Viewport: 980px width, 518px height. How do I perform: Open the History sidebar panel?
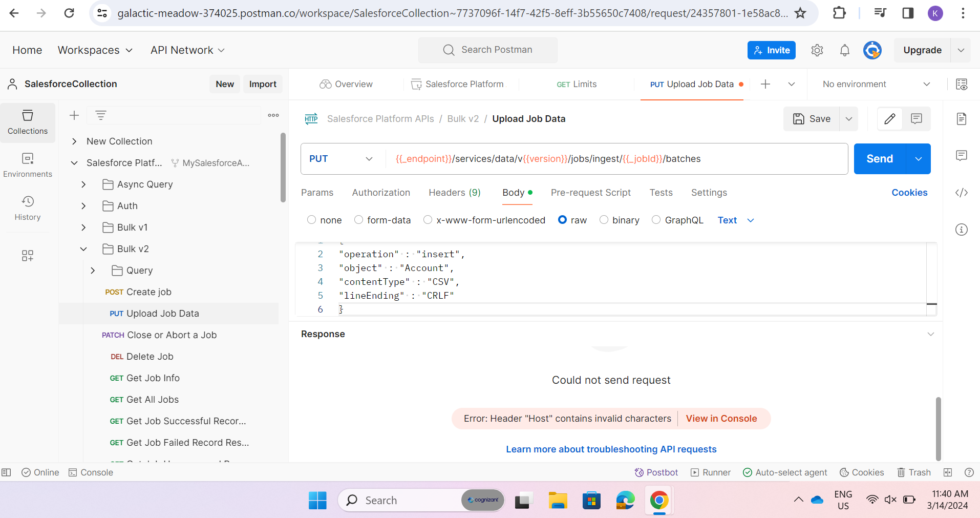28,208
